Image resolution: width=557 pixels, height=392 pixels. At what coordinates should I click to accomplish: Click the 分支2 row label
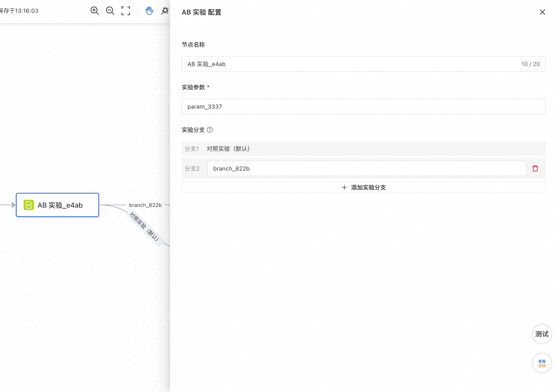(192, 168)
